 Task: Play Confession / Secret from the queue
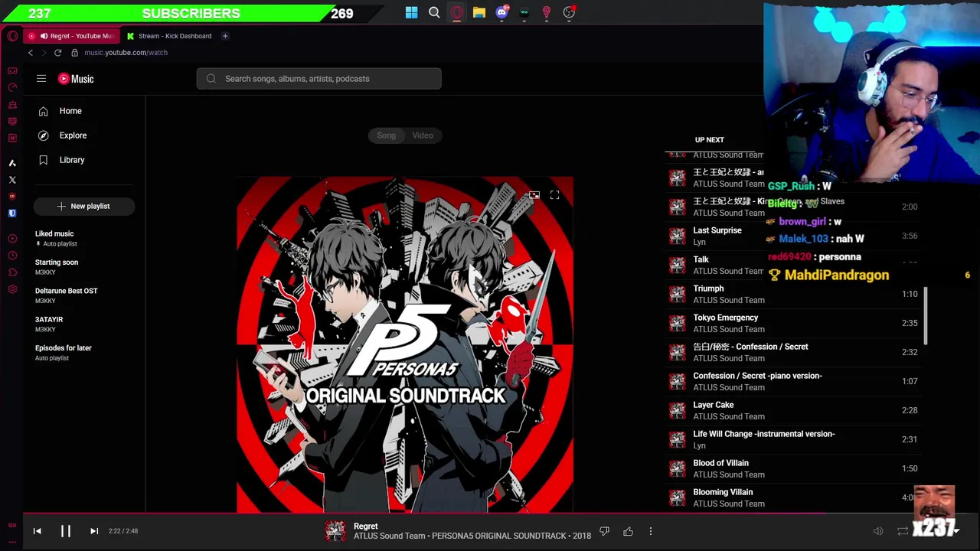(x=792, y=352)
